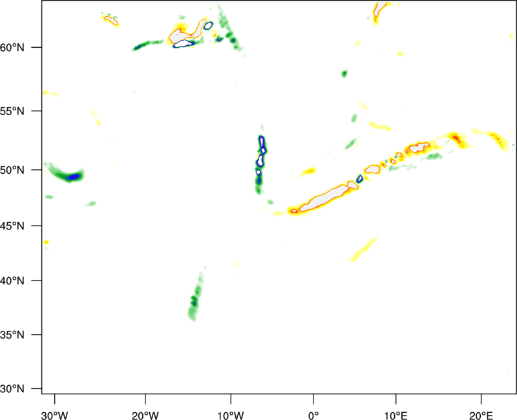This screenshot has height=420, width=517.
Task: Click the 10°W longitude axis label
Action: coord(231,415)
